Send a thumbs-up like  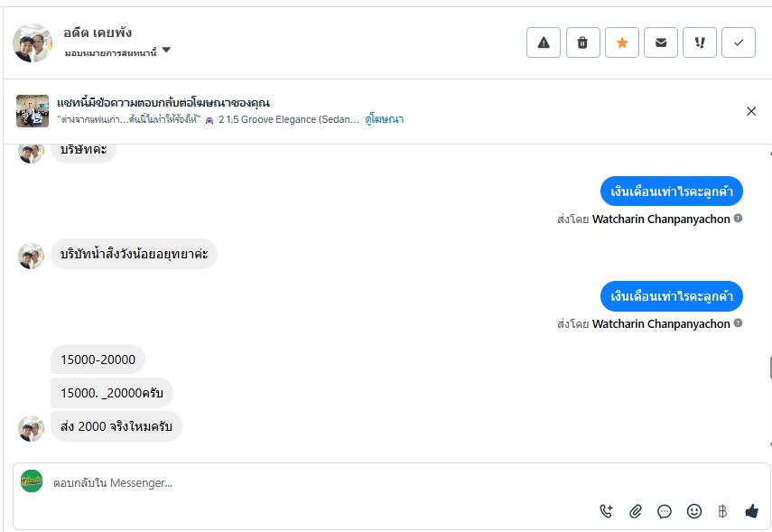click(751, 511)
